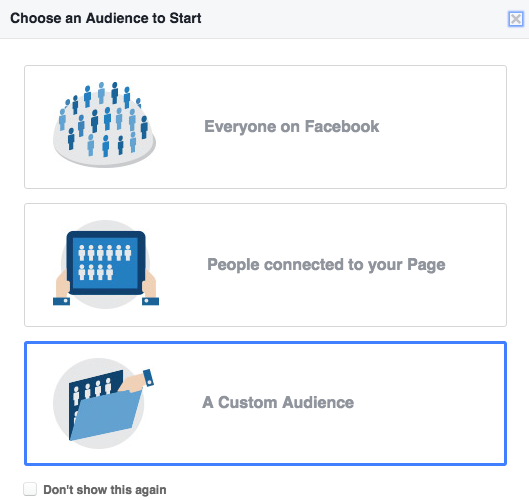Tick the Don't show this again checkbox
The height and width of the screenshot is (500, 529).
(x=30, y=489)
